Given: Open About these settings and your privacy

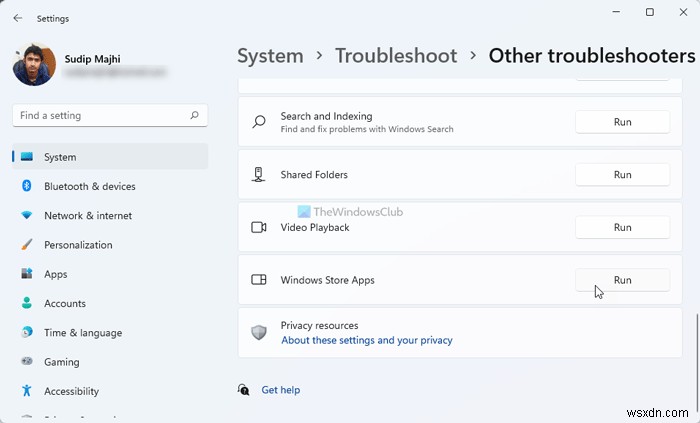Looking at the screenshot, I should point(367,340).
